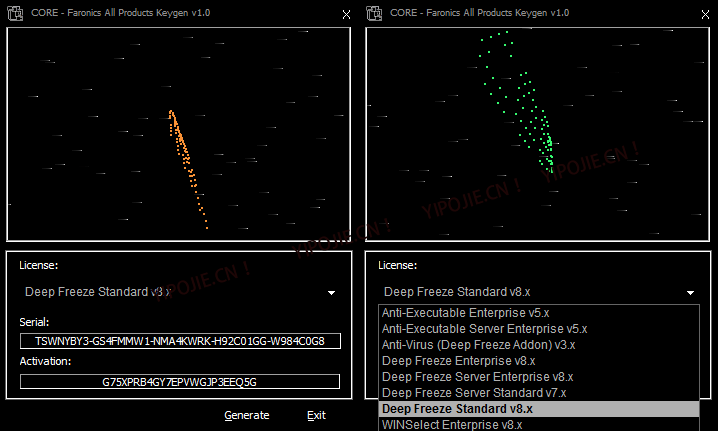Click License: label in right window
Viewport: 718px width, 431px height.
coord(397,265)
